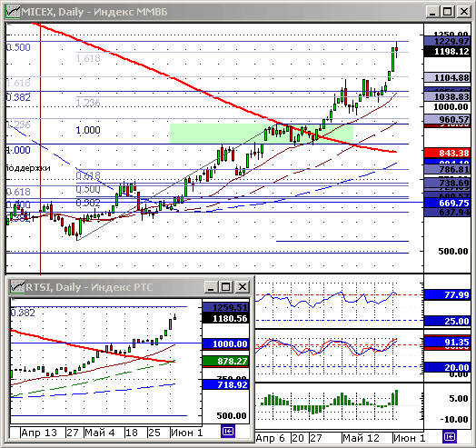
Task: Select the 77.99 indicator value label
Action: 447,294
